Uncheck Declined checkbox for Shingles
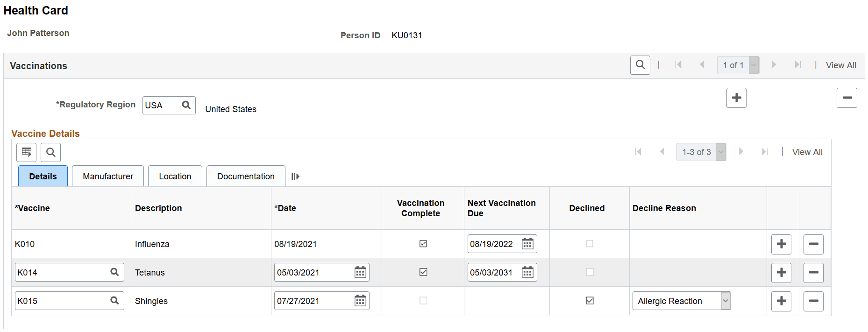 click(590, 300)
